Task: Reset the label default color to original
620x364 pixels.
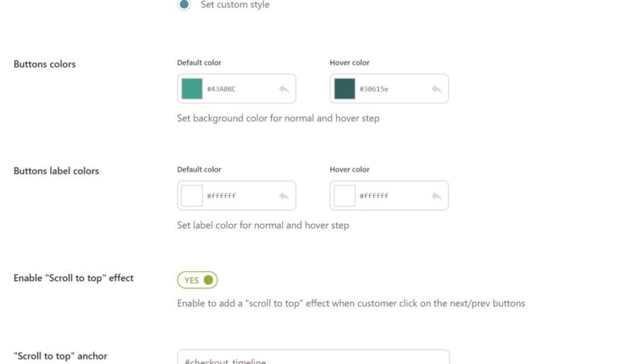Action: click(x=284, y=196)
